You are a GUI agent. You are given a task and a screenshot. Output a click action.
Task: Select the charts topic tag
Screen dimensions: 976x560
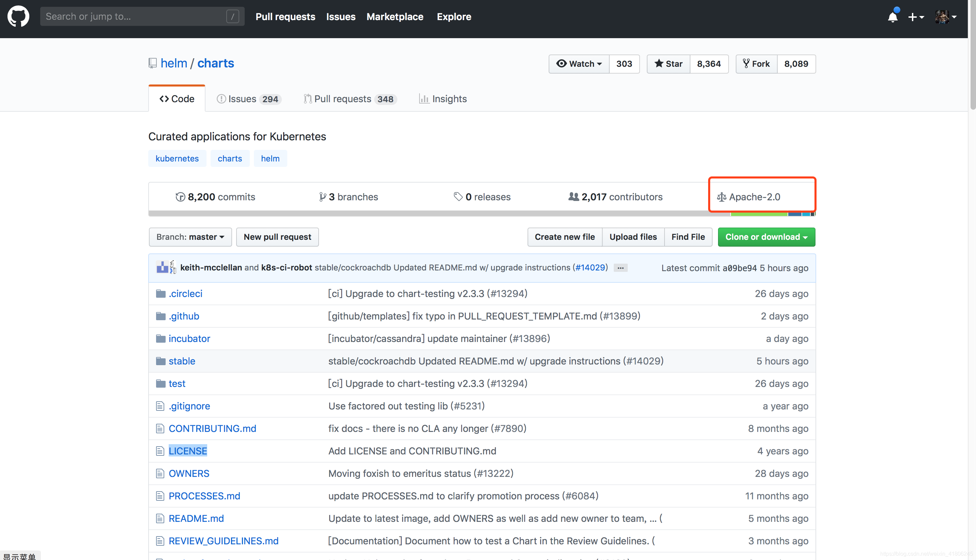click(230, 158)
